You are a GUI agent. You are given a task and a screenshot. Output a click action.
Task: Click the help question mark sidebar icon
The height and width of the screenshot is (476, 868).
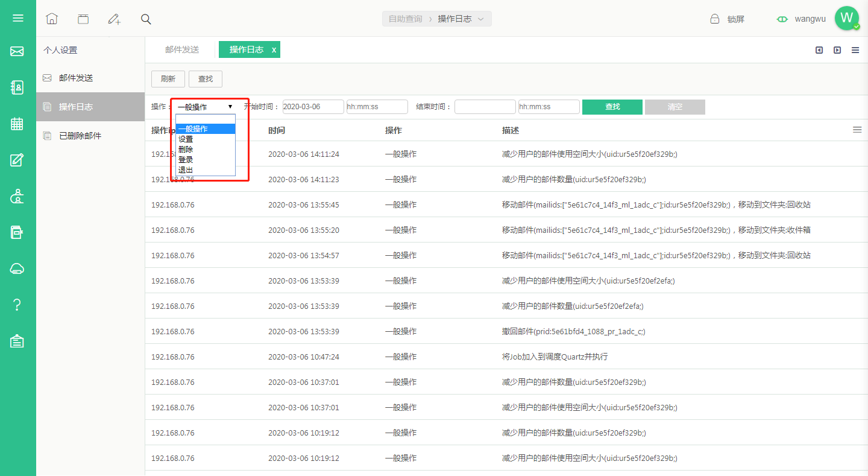pyautogui.click(x=17, y=305)
